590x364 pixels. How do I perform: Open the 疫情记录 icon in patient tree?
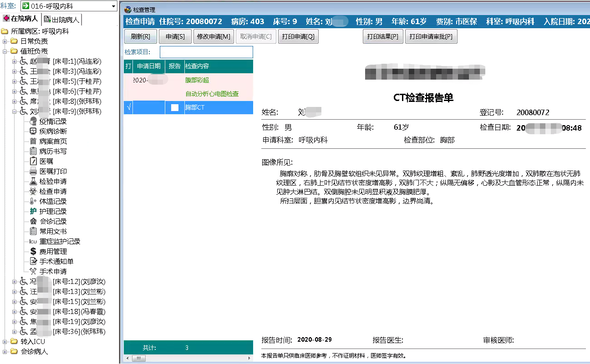point(33,121)
